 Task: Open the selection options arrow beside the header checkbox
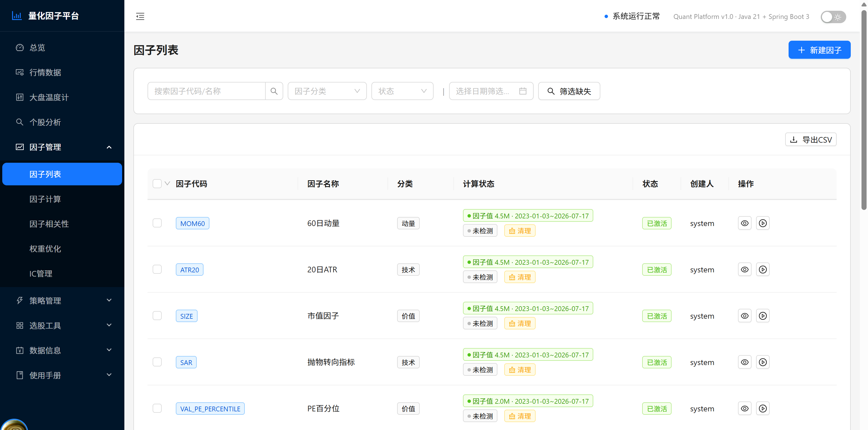click(167, 184)
